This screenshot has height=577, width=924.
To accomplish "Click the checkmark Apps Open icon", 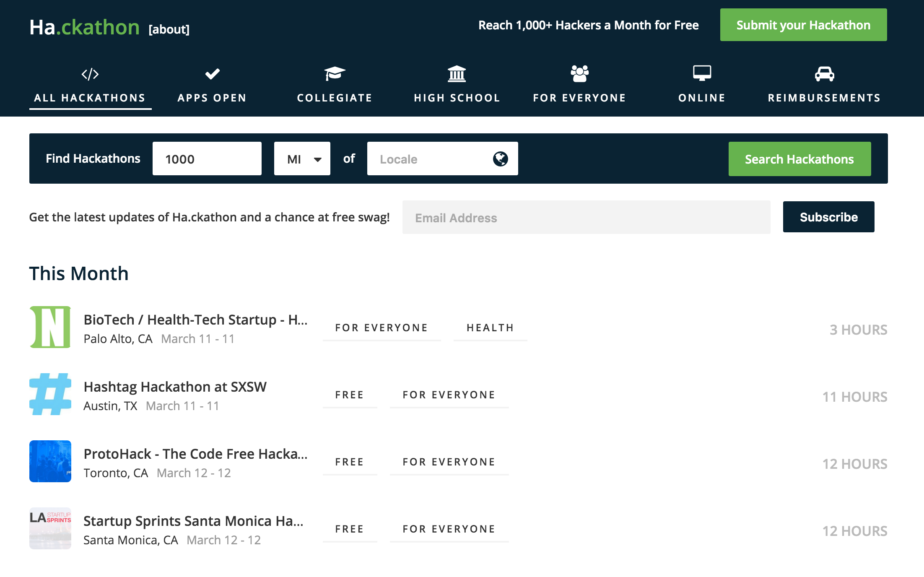I will click(x=212, y=74).
